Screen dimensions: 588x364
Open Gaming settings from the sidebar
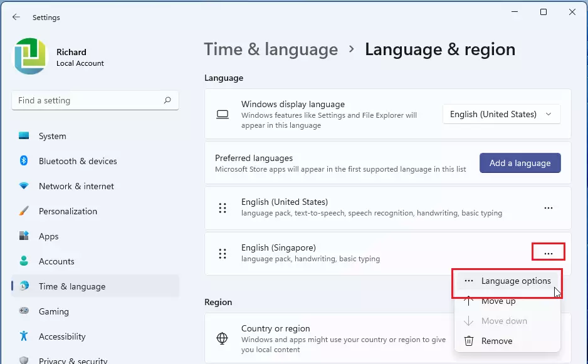click(25, 311)
